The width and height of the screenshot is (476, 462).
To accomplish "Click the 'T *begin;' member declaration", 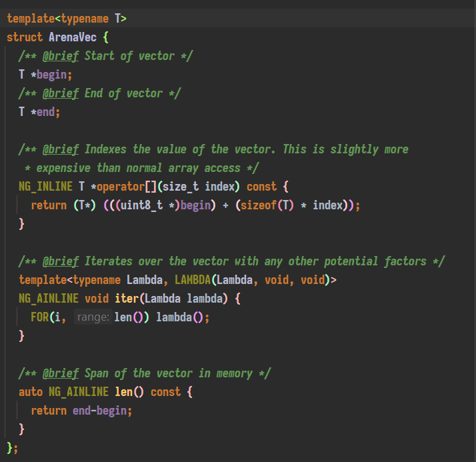I will pos(45,75).
